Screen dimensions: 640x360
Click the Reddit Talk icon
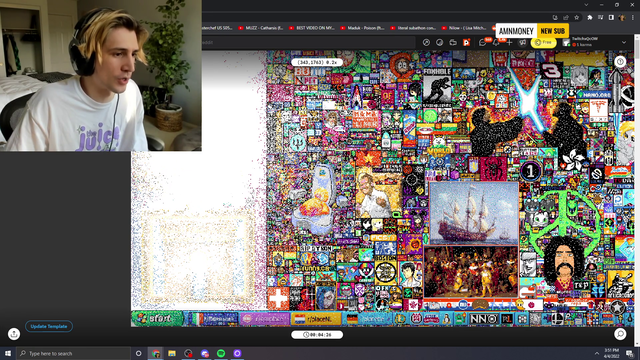453,42
